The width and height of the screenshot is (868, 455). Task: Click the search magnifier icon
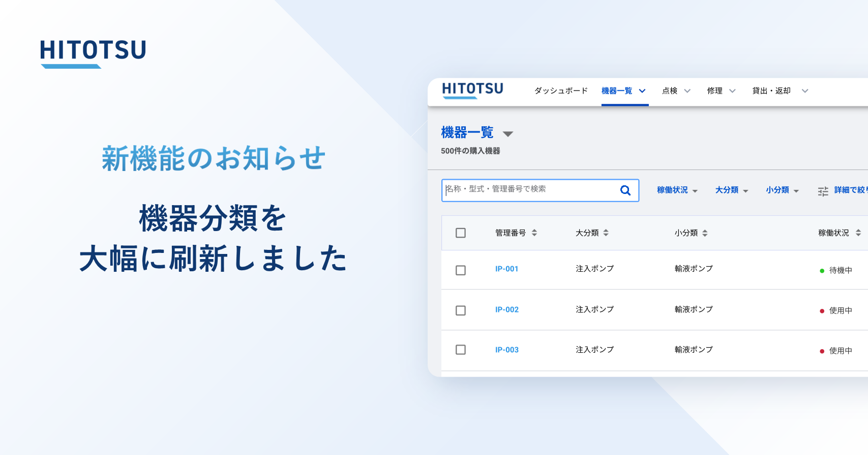point(625,190)
